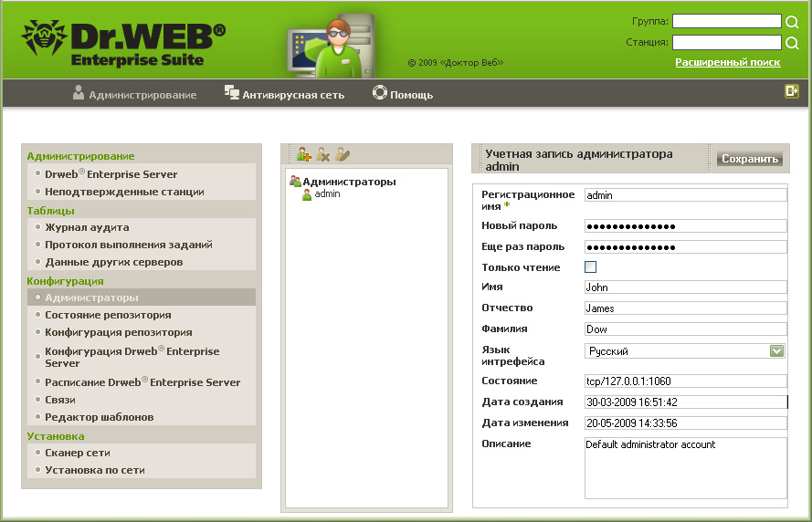
Task: Open the Антивирусная сеть menu
Action: coord(284,94)
